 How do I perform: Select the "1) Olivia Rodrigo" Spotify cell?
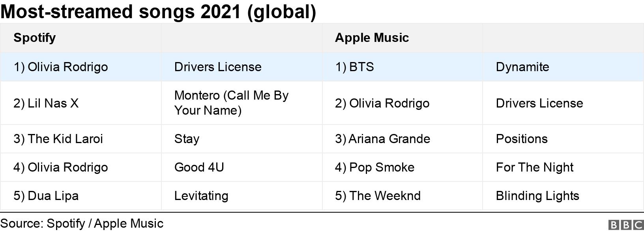click(x=61, y=67)
